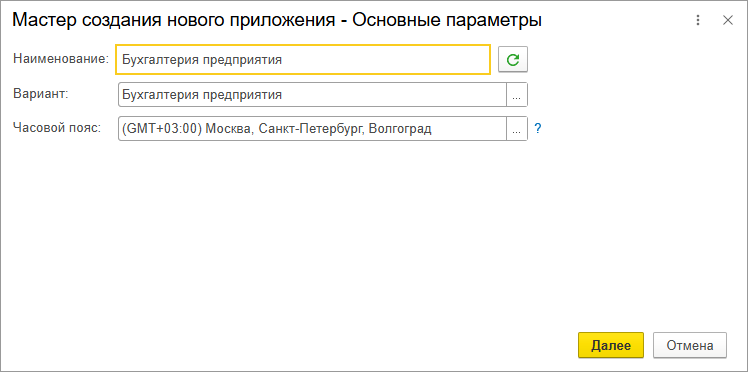Screen dimensions: 748x372
Task: Click inside the Вариант field
Action: tap(312, 95)
